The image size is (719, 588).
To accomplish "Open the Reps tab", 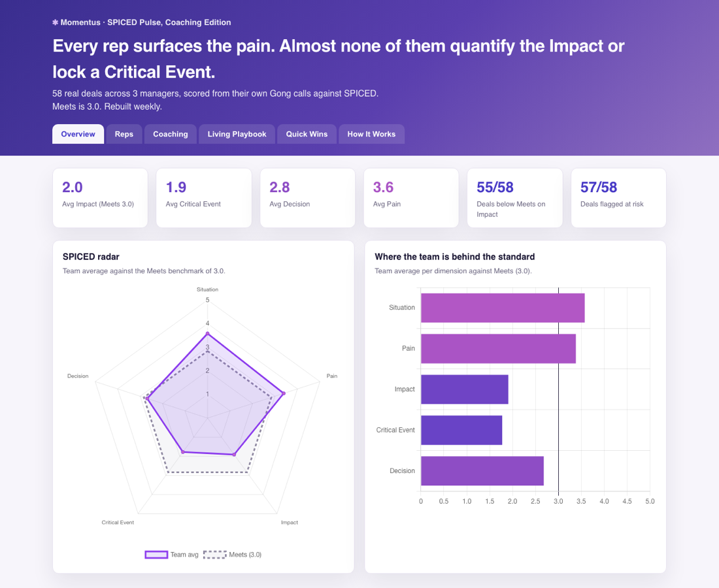I will tap(124, 134).
